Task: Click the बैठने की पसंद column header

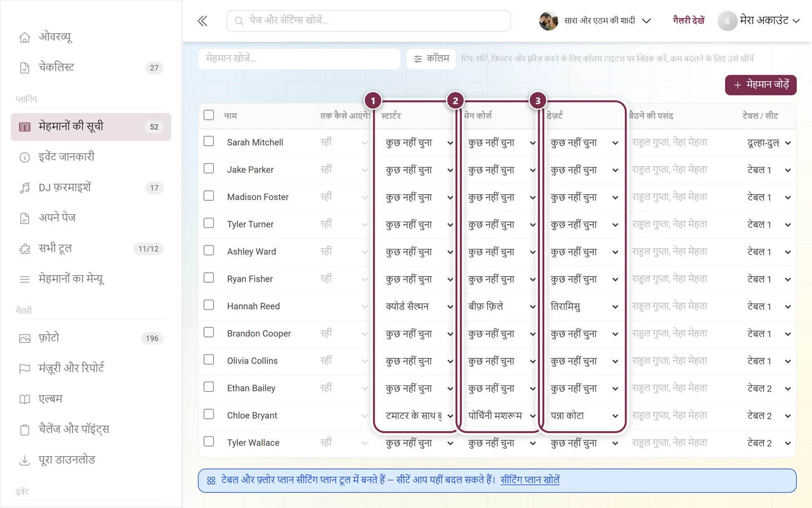Action: tap(651, 116)
